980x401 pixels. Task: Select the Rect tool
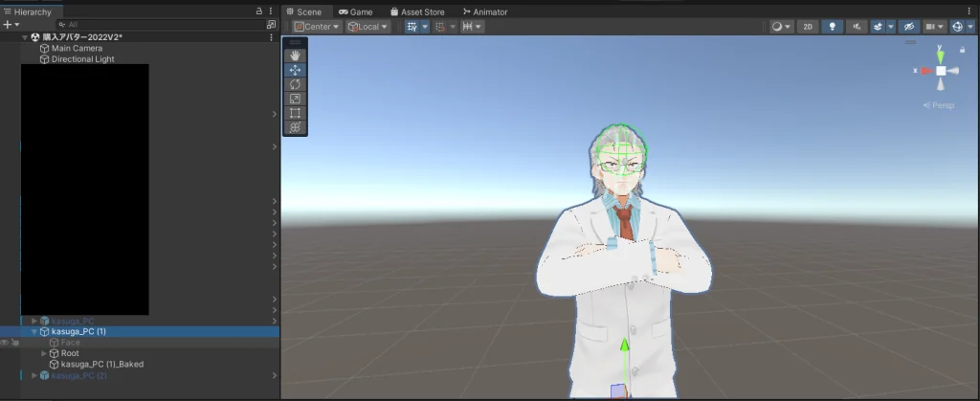click(295, 113)
